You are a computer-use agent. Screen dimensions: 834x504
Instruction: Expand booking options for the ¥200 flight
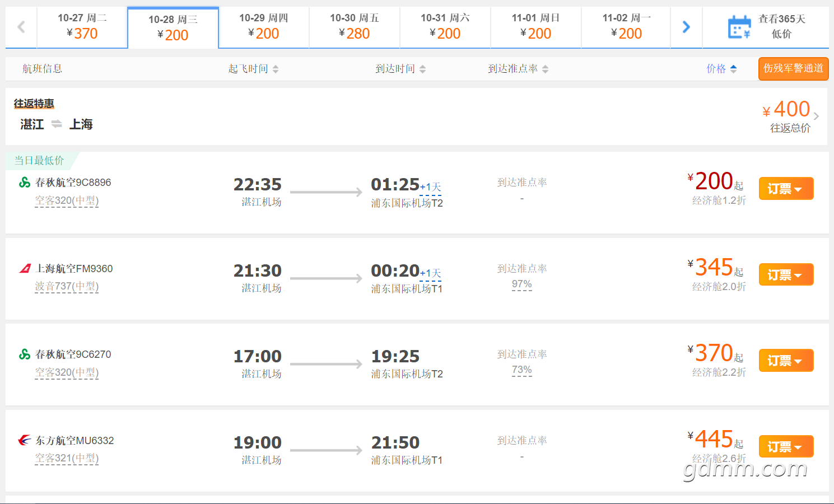(786, 189)
